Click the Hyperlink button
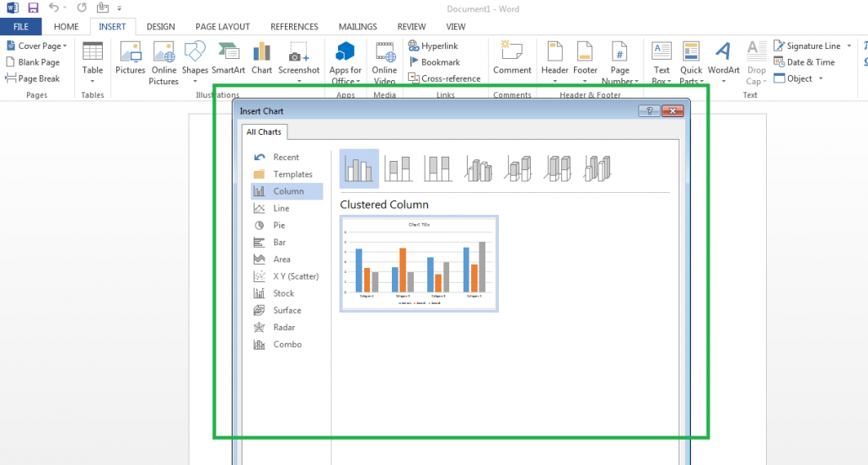 coord(433,46)
